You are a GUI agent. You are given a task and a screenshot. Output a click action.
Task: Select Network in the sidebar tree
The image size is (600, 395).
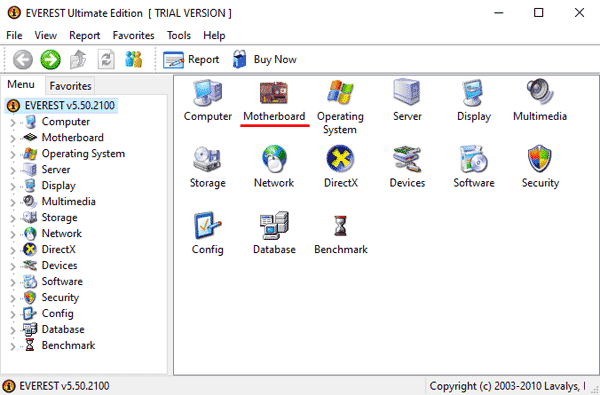tap(62, 233)
